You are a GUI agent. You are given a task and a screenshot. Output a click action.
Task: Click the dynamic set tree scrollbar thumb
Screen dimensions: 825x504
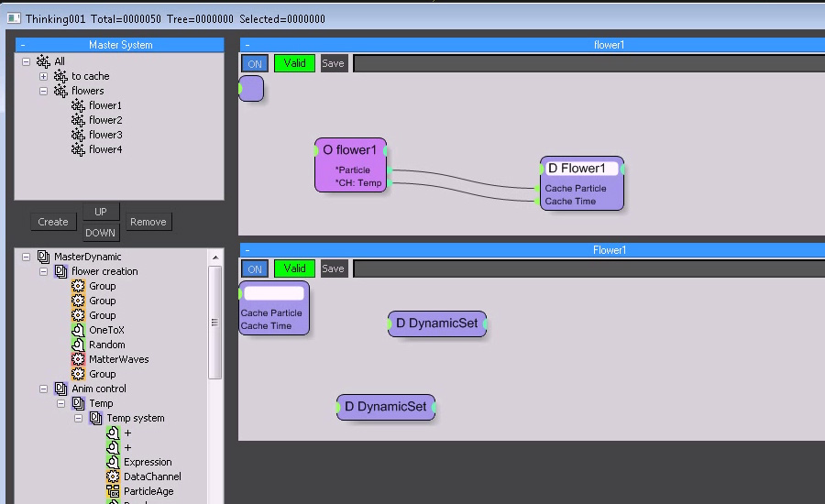click(214, 322)
